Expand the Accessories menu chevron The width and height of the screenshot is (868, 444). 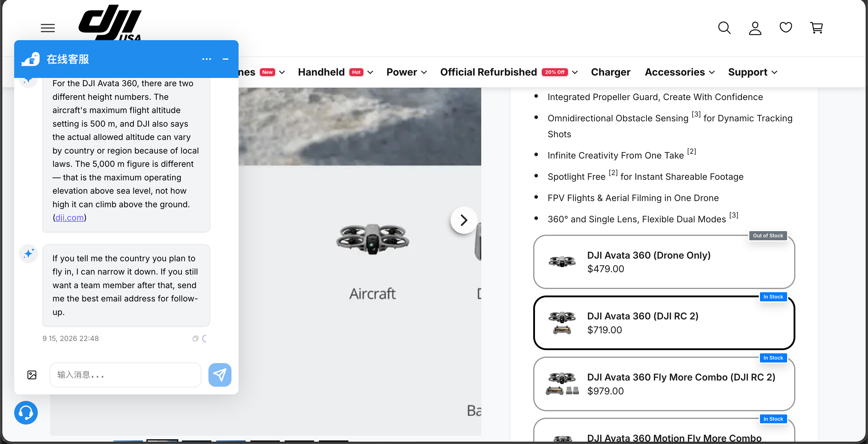click(712, 72)
